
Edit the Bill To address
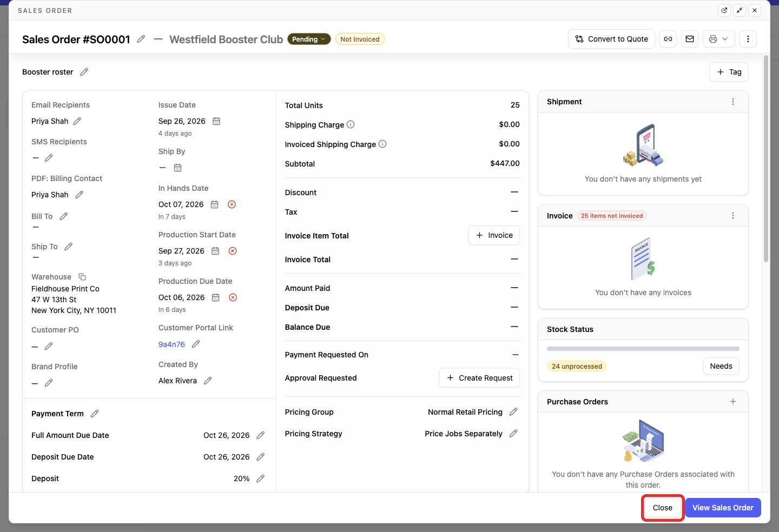click(x=63, y=216)
